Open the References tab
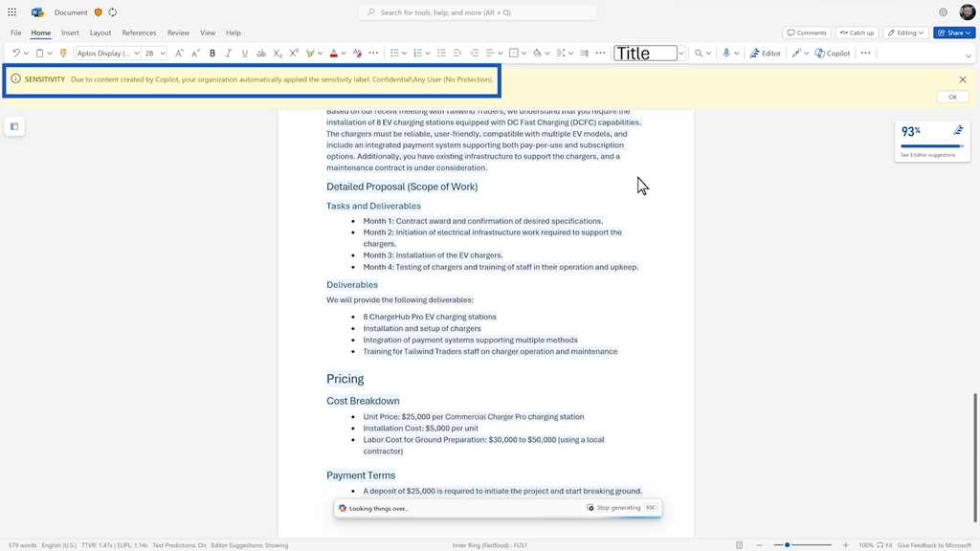 (139, 33)
